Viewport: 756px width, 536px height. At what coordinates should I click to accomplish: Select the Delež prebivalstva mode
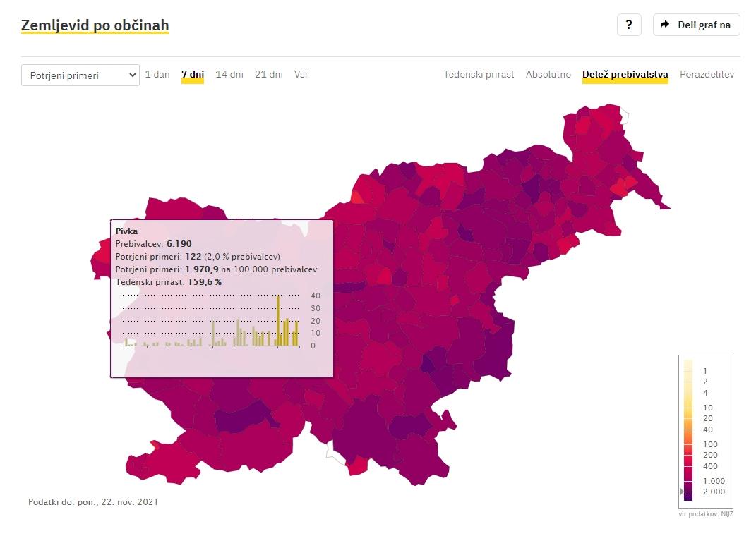pos(625,74)
